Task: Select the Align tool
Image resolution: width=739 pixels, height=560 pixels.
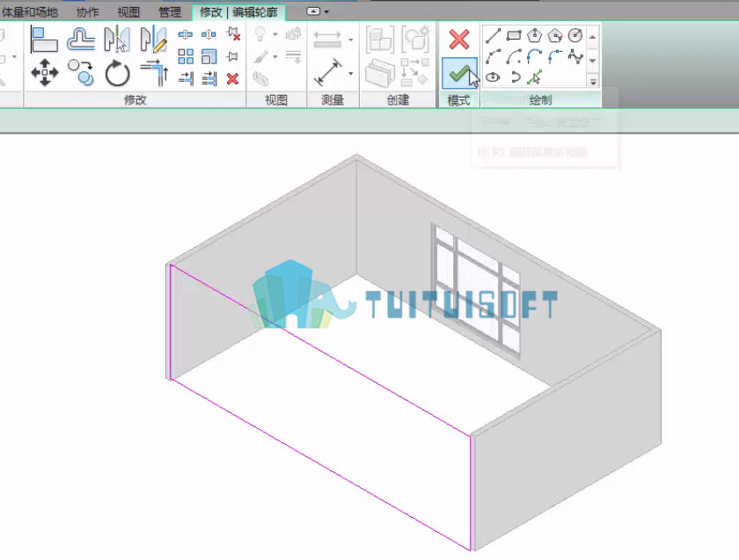Action: pos(44,40)
